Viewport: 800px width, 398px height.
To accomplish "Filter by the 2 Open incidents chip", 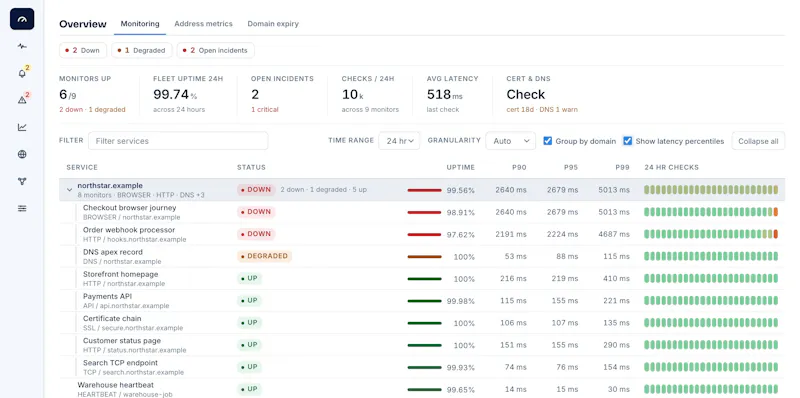I will click(x=215, y=51).
